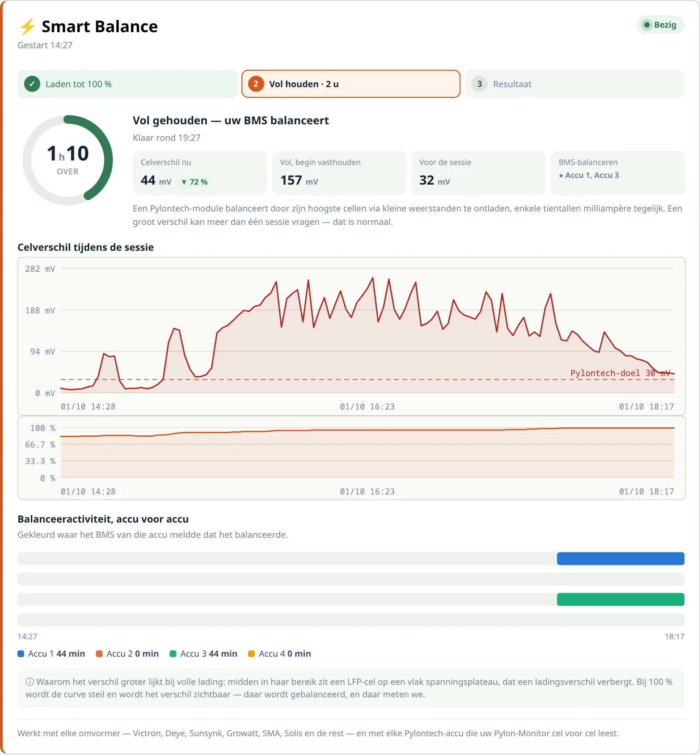Click the Klaar rond 19:27 text
The image size is (700, 755).
(x=167, y=138)
